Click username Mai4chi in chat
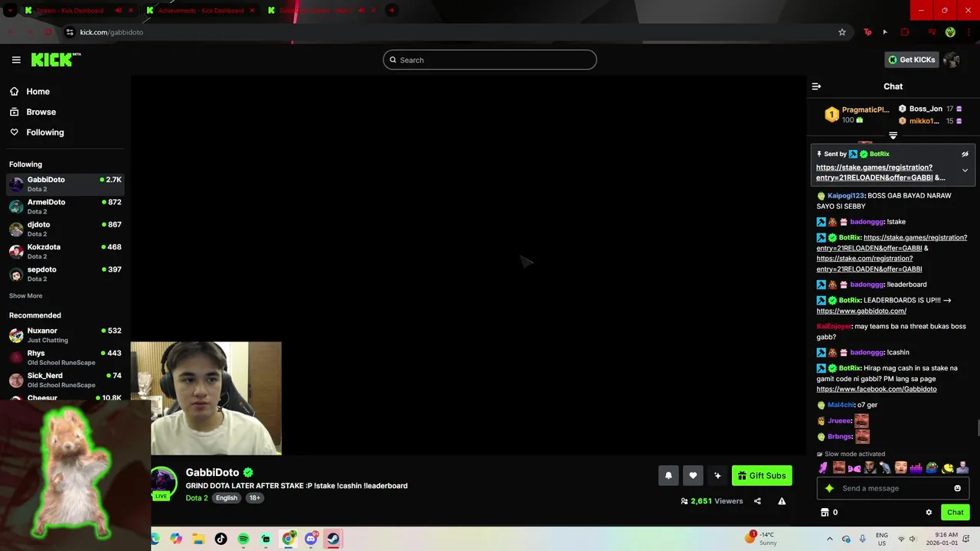The height and width of the screenshot is (551, 980). (841, 405)
